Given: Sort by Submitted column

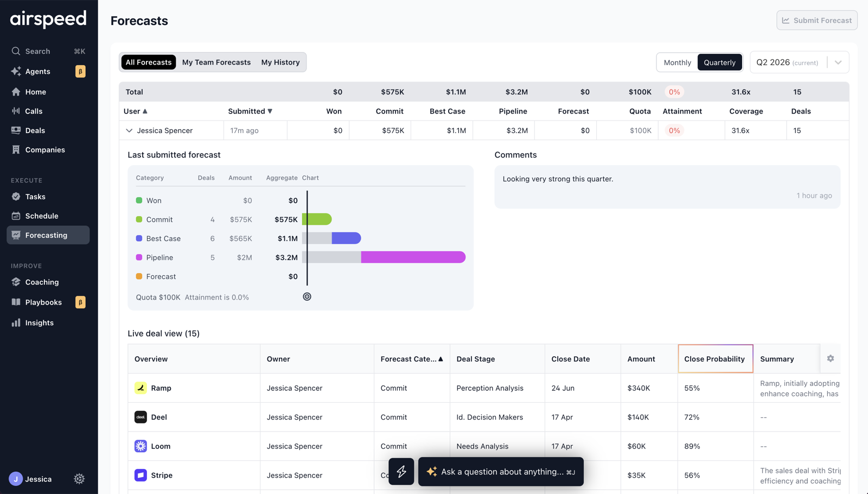Looking at the screenshot, I should 250,111.
